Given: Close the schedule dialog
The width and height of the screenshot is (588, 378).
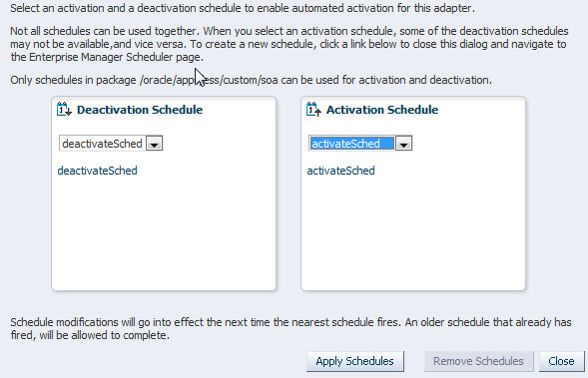Looking at the screenshot, I should pyautogui.click(x=561, y=361).
